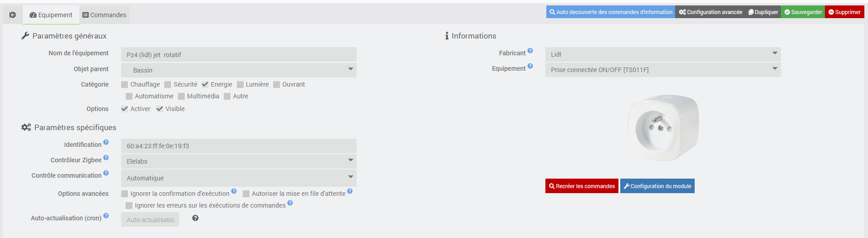Enable the Chauffage category checkbox
Image resolution: width=868 pixels, height=238 pixels.
pyautogui.click(x=125, y=84)
